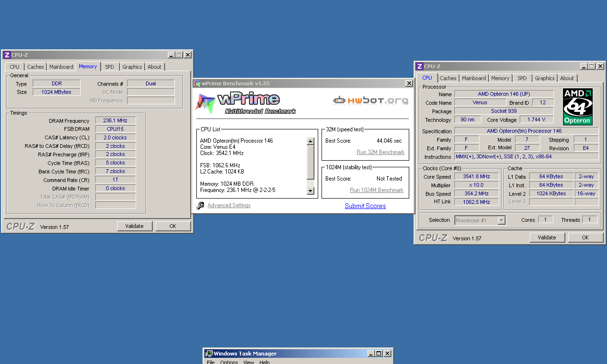Close the wPrime Benchmark window
Viewport: 607px width, 364px height.
409,83
